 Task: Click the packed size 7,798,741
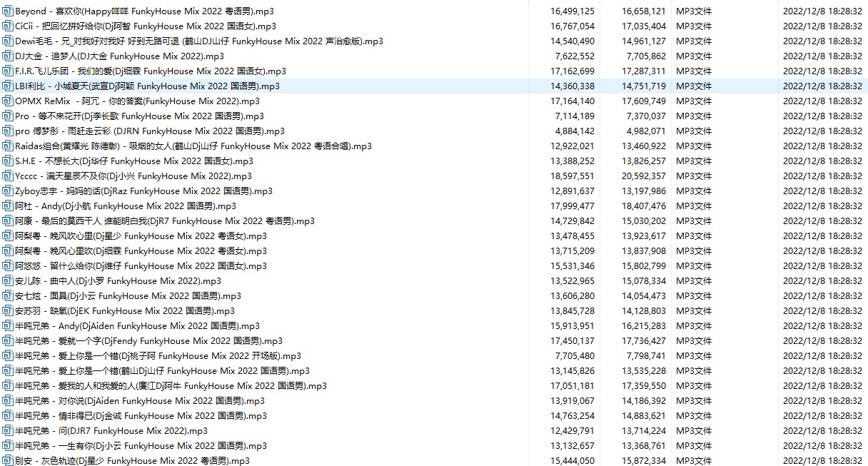tap(643, 356)
